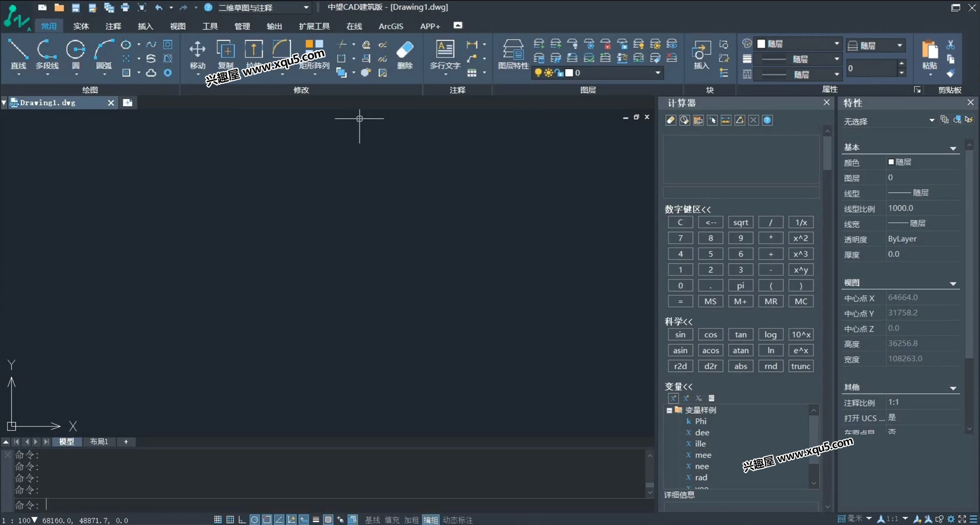980x525 pixels.
Task: Click the calculator help icon
Action: 767,120
